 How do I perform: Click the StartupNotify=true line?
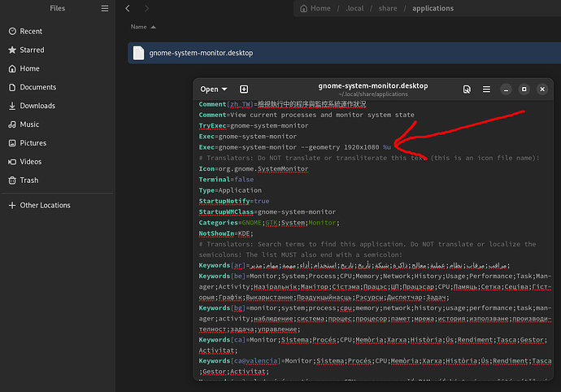coord(234,201)
